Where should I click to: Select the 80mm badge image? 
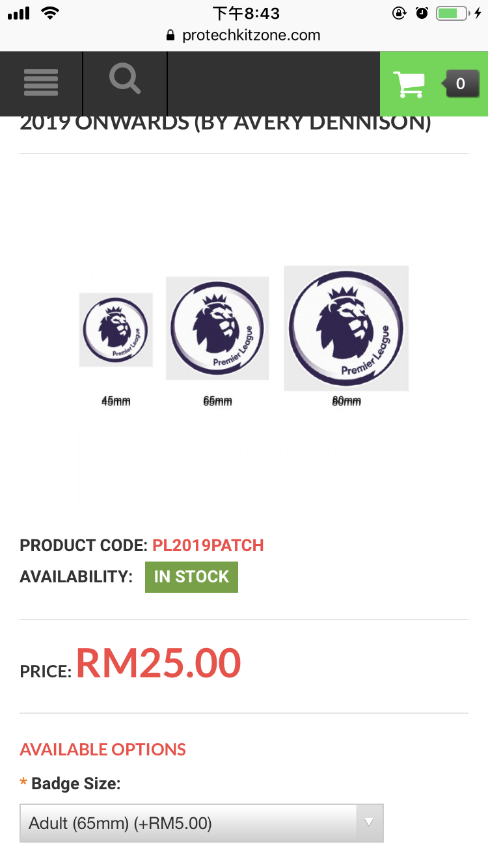point(346,328)
